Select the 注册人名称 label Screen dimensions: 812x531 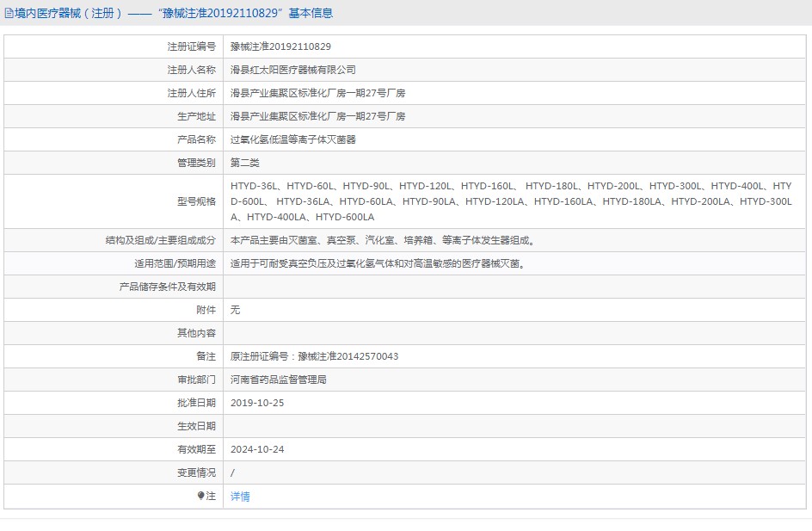[191, 70]
